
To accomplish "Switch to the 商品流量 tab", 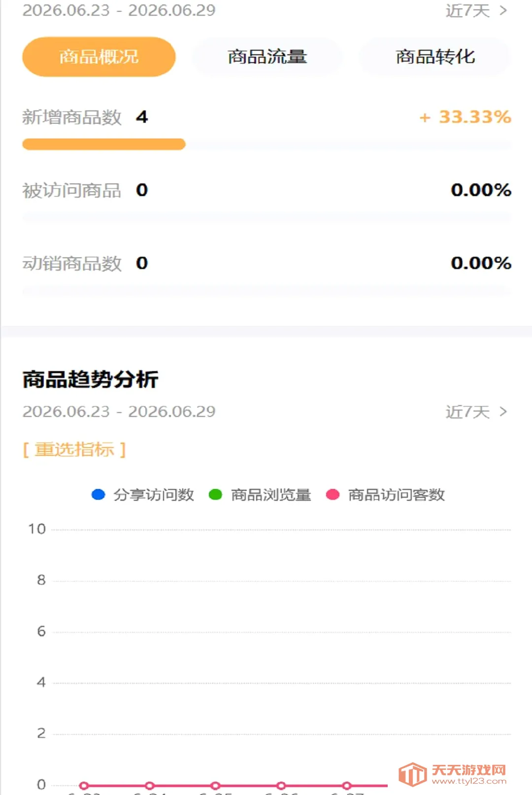I will (267, 57).
